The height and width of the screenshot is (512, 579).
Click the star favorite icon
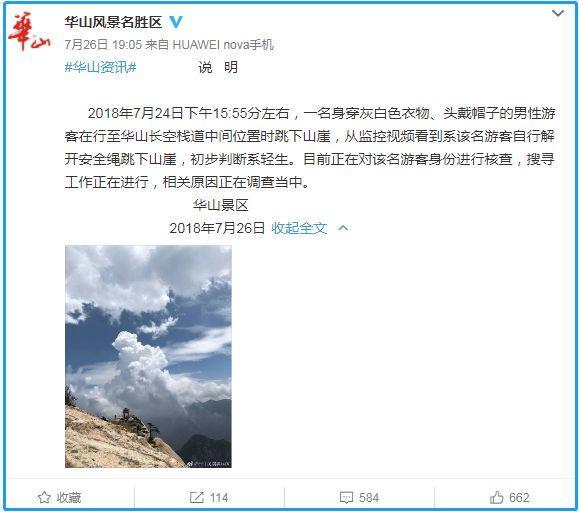point(44,497)
